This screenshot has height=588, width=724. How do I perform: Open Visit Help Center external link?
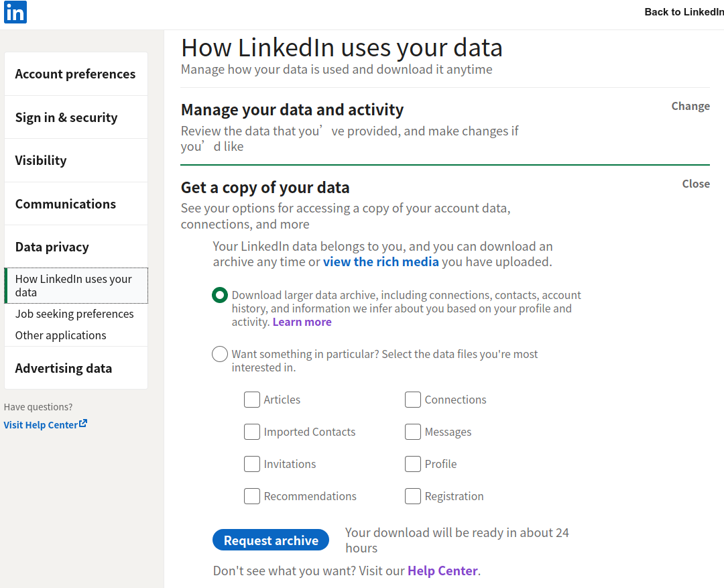(45, 424)
